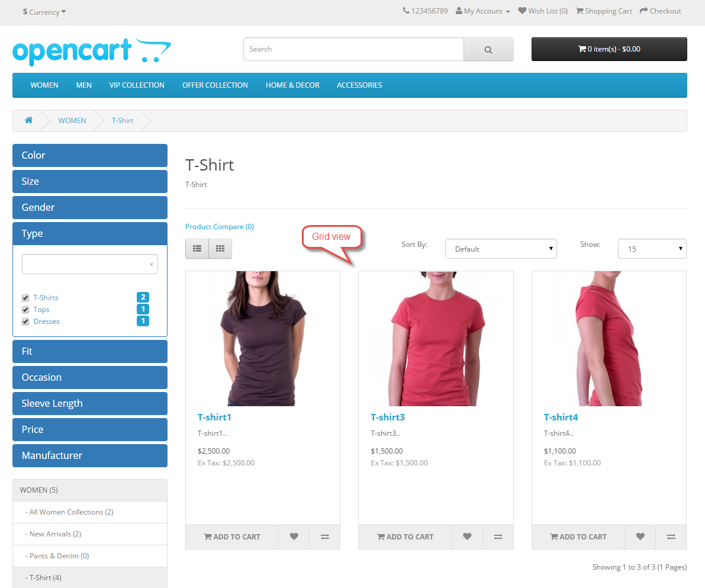Open the ACCESSORIES menu item
Viewport: 705px width, 588px height.
pyautogui.click(x=359, y=85)
